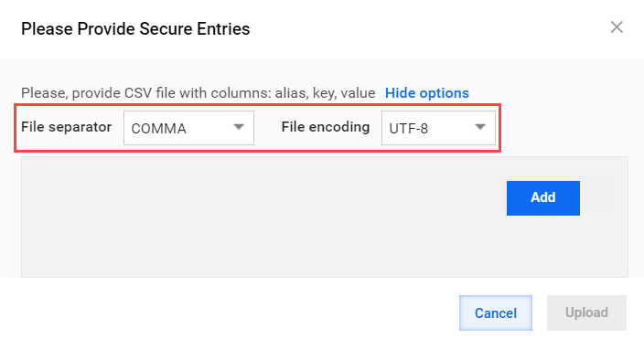Click the white header area beside the title
The width and height of the screenshot is (644, 360).
pos(427,29)
